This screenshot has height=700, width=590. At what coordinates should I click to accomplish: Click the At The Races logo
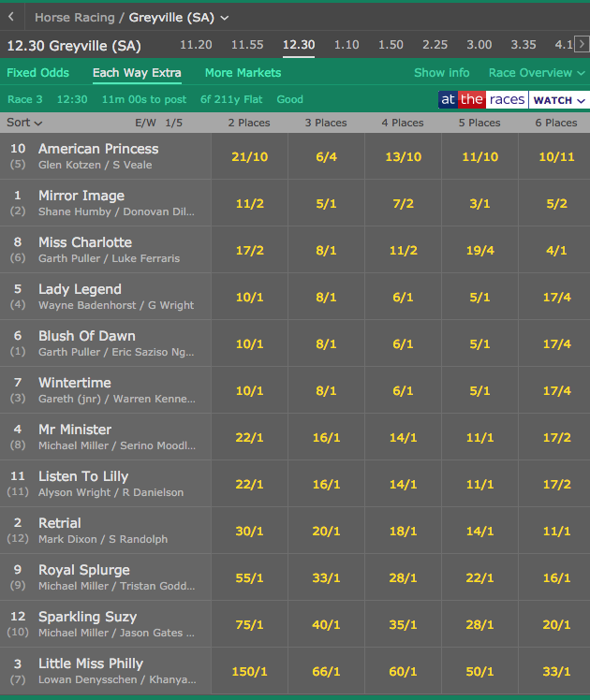[x=482, y=100]
